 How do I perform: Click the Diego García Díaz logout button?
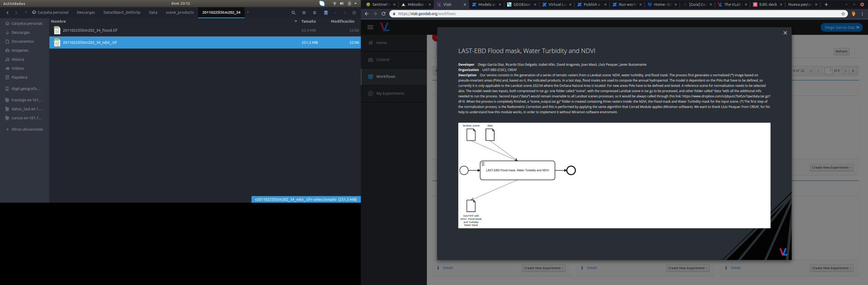(x=842, y=27)
